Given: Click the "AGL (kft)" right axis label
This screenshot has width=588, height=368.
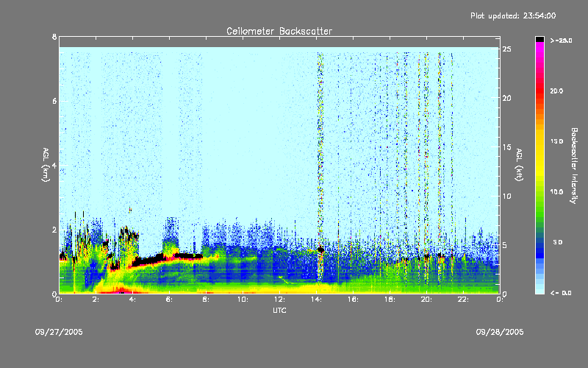Looking at the screenshot, I should pos(520,165).
